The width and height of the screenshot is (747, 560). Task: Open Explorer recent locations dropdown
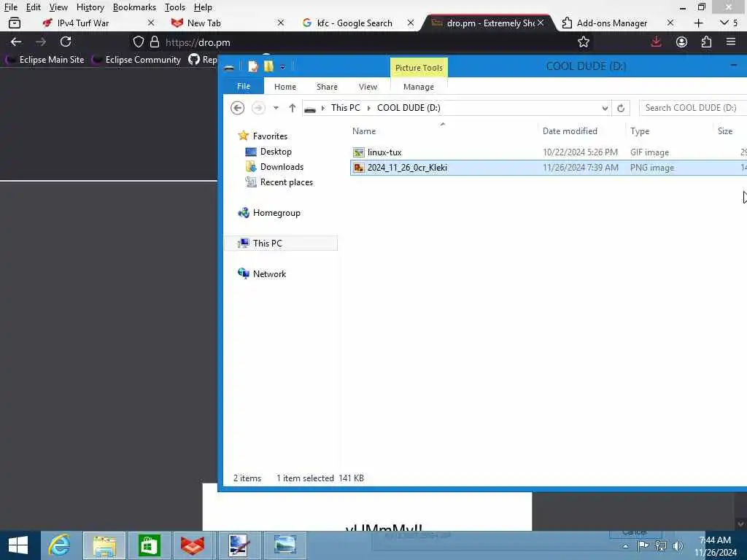point(276,108)
